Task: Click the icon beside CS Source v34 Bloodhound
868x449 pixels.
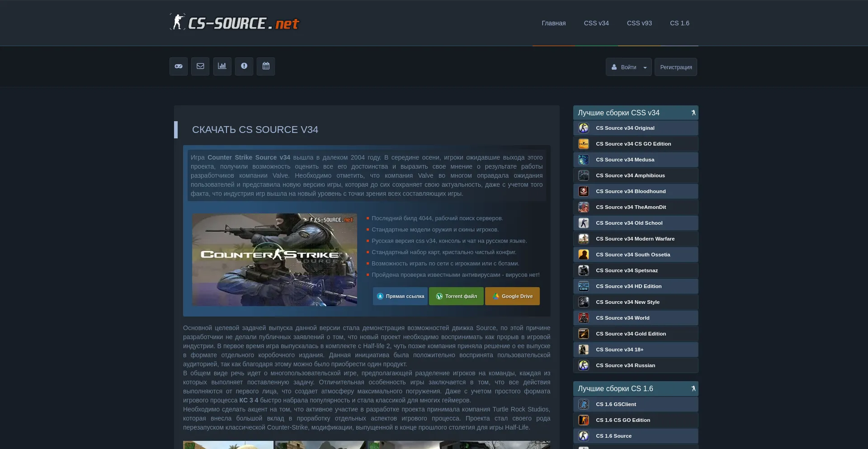Action: point(584,191)
